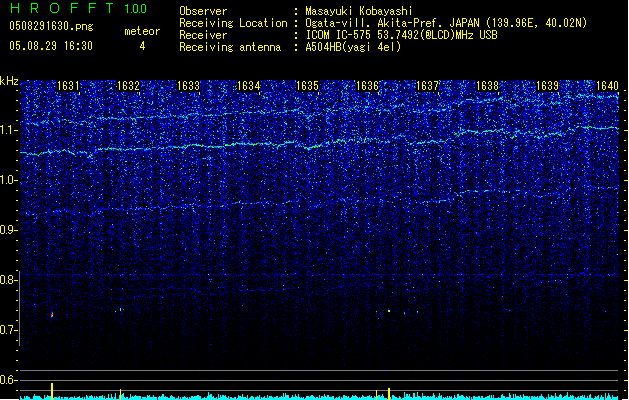
Task: Click the 1640 time marker
Action: 607,86
